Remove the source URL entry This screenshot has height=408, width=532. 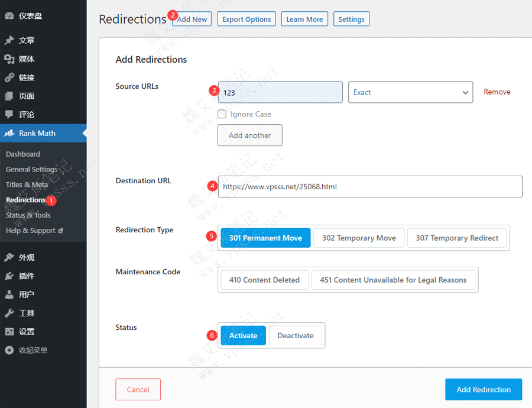point(497,92)
